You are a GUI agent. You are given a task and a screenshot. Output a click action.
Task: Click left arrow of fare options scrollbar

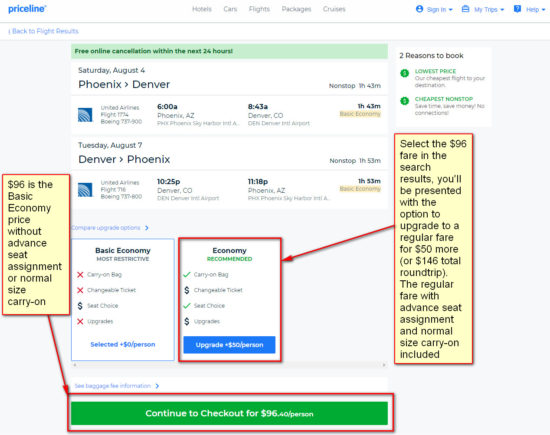(x=74, y=365)
